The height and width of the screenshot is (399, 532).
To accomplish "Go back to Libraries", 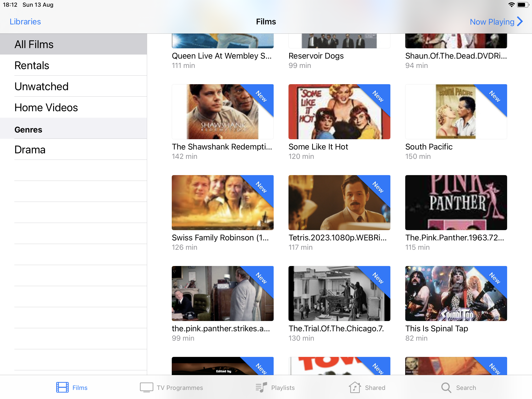I will click(25, 22).
